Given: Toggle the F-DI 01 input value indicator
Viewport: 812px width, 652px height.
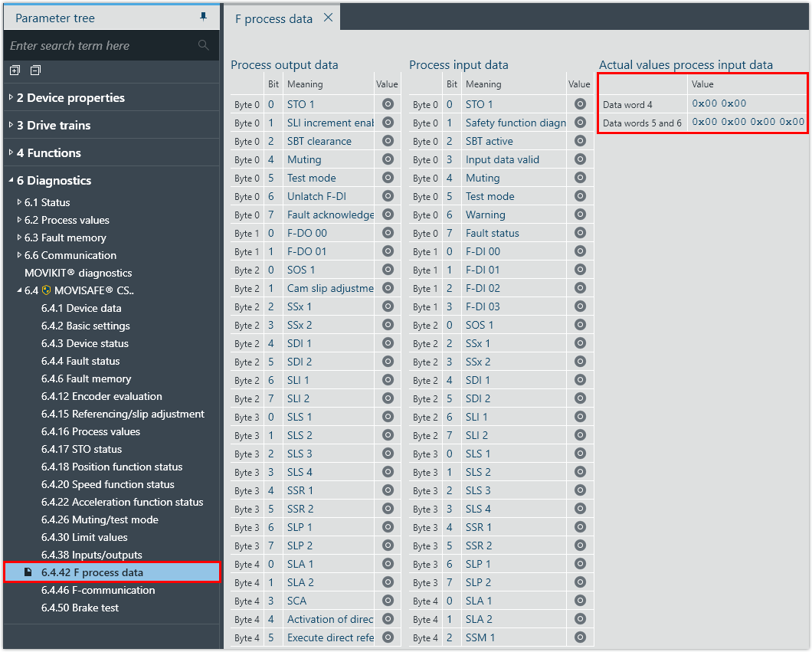Looking at the screenshot, I should pyautogui.click(x=580, y=270).
